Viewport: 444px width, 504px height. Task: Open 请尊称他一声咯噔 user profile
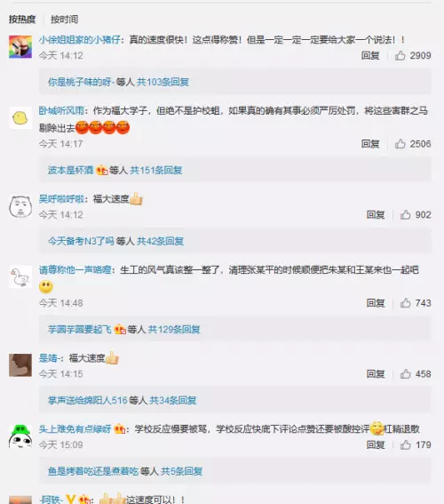[x=75, y=269]
